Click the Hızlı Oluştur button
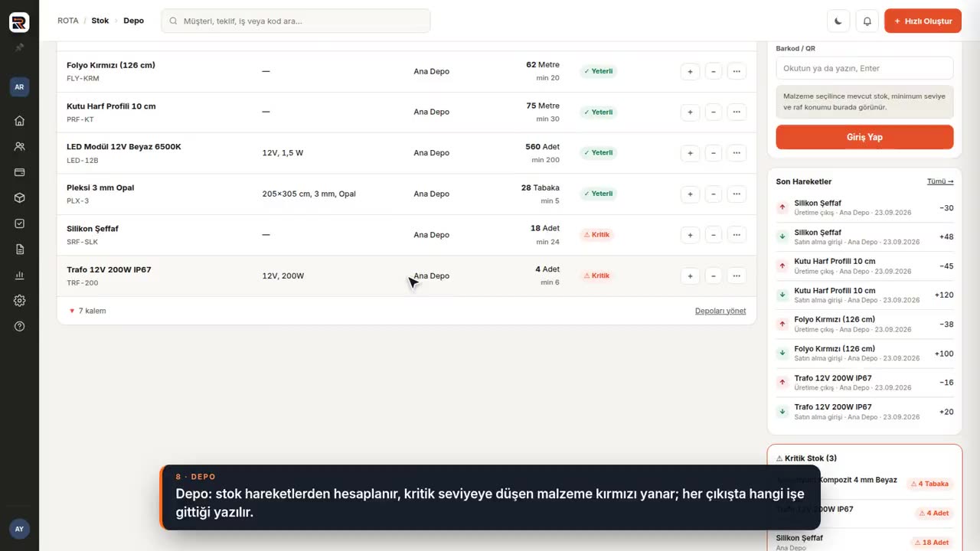 923,21
